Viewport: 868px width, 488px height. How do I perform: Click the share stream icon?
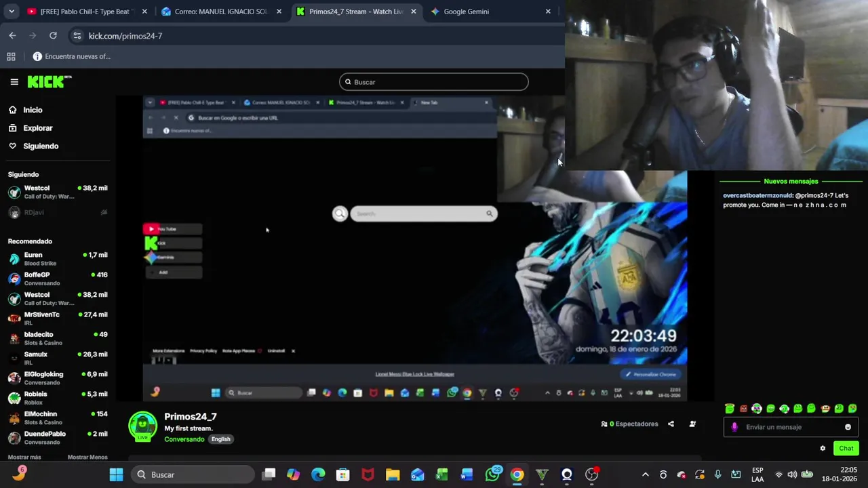(671, 424)
